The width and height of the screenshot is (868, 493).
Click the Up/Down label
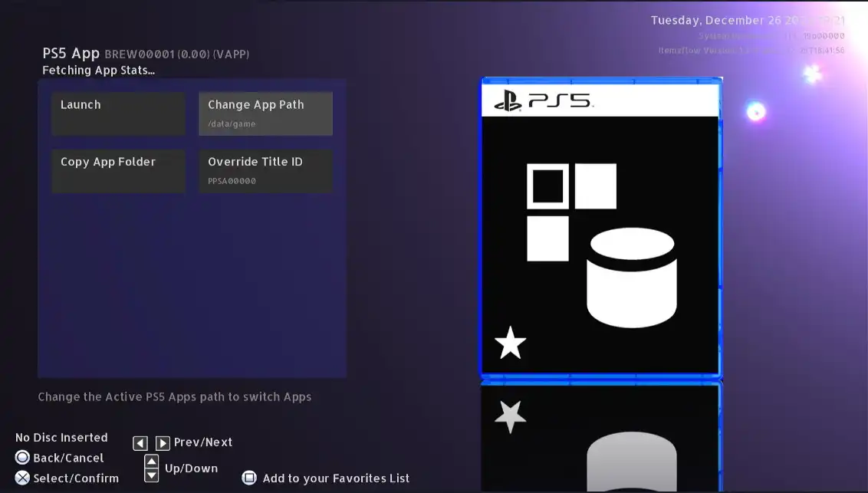coord(192,468)
